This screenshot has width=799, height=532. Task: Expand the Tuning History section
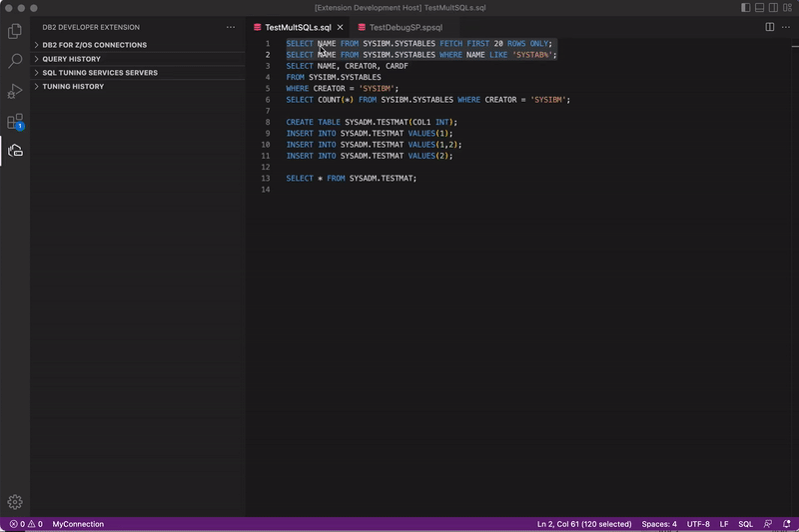138,87
